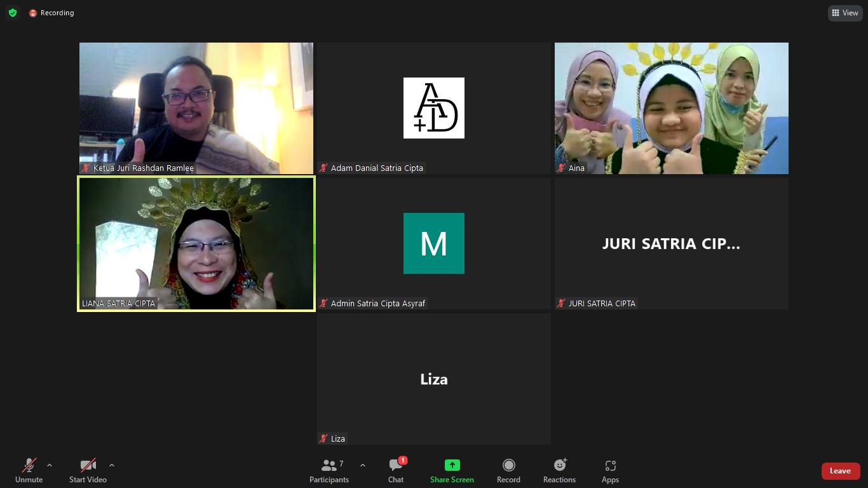
Task: Click the green Share Screen icon
Action: (452, 465)
